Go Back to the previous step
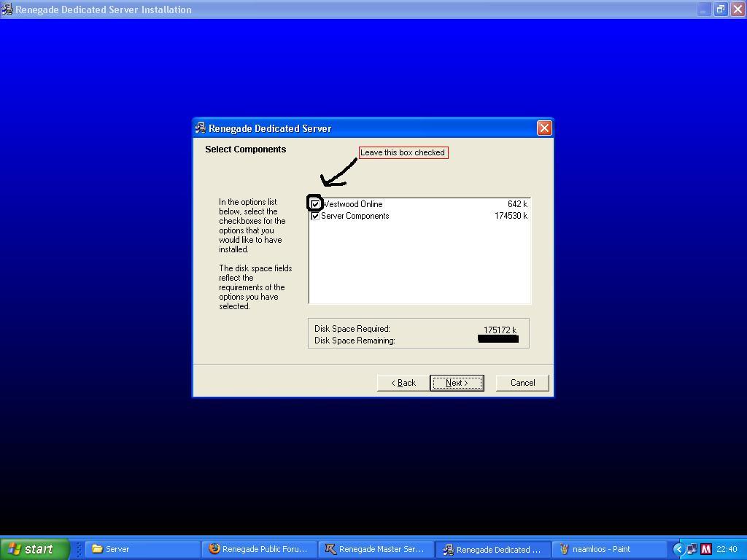 (x=403, y=383)
